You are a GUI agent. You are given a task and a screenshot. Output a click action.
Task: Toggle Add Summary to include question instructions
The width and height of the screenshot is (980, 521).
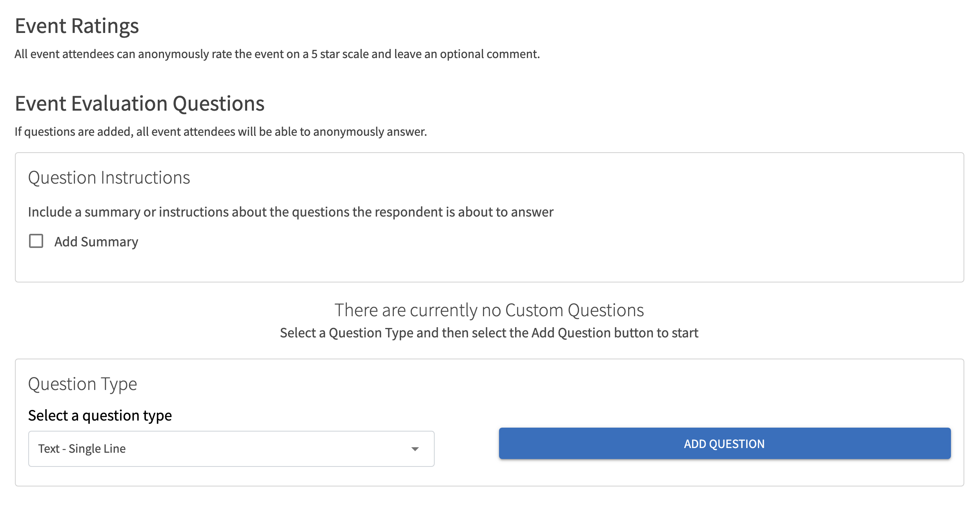pos(36,242)
